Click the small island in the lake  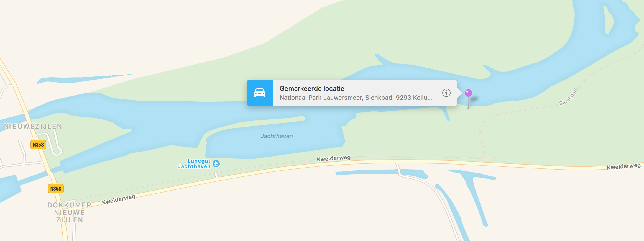(x=609, y=19)
